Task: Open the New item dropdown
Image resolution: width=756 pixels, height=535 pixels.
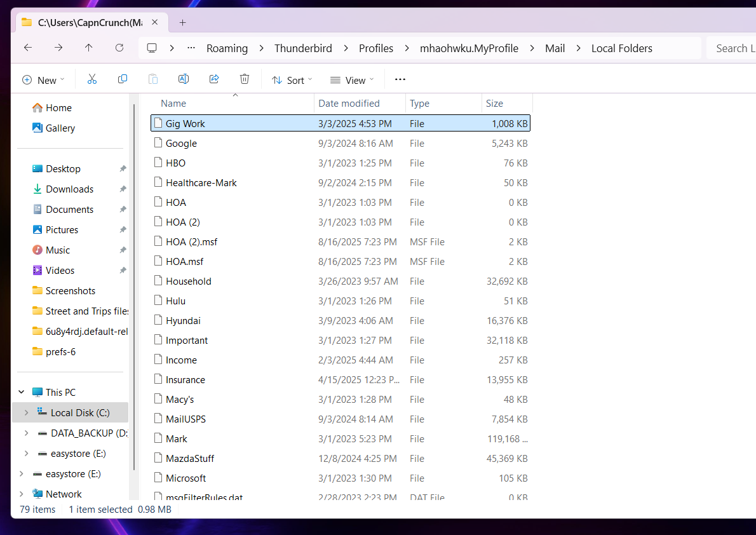Action: [43, 80]
